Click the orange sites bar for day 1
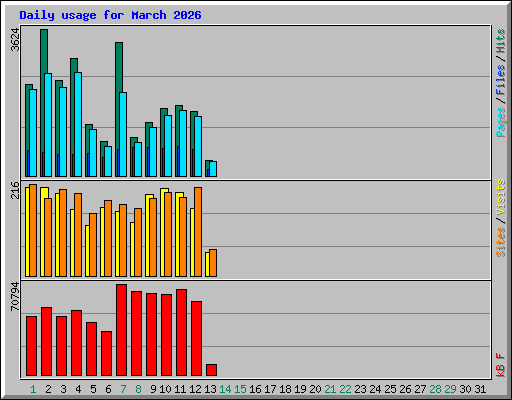Viewport: 512px width, 400px height. click(x=33, y=230)
